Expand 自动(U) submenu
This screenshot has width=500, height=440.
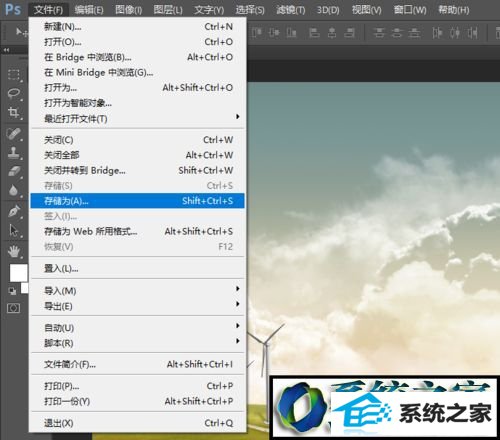click(x=137, y=328)
